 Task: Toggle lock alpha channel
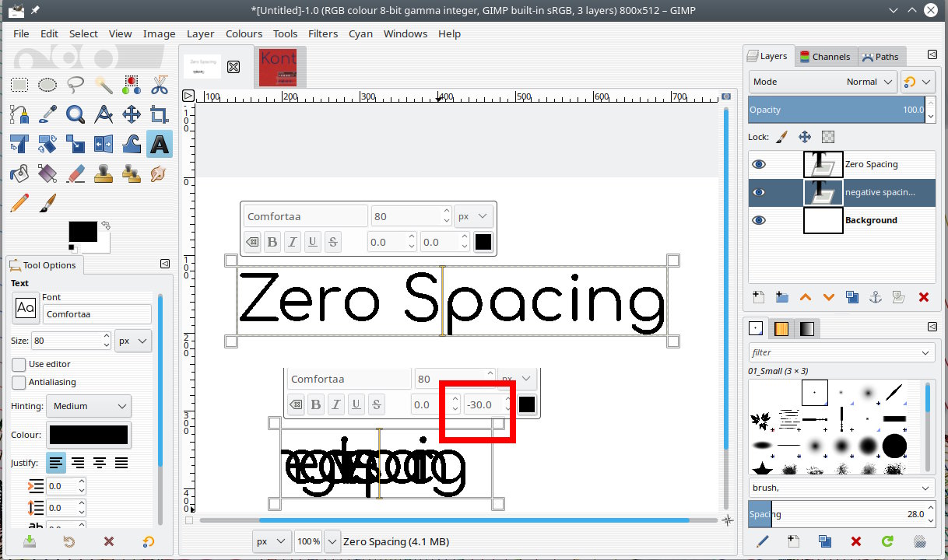point(828,137)
